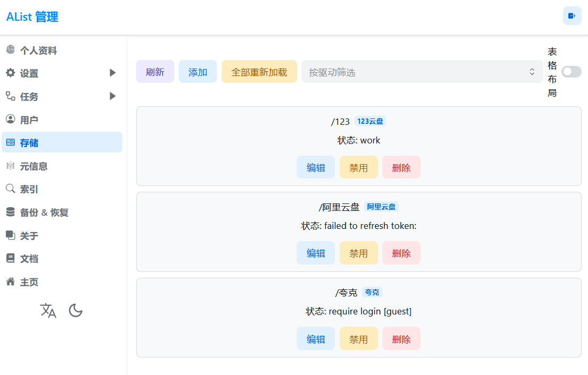Screen dimensions: 588x375
Task: Edit the /阿里云盘 storage entry
Action: [x=316, y=253]
